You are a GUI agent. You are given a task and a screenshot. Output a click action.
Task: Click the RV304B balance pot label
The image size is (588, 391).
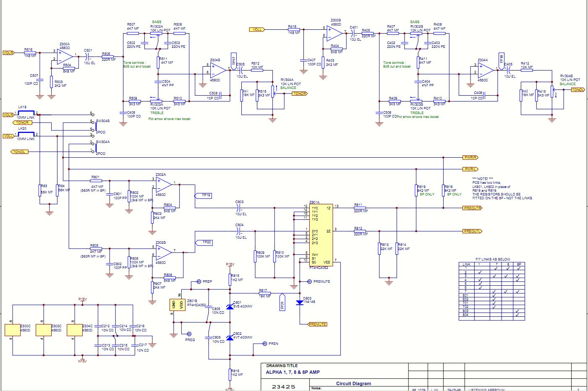[x=567, y=76]
